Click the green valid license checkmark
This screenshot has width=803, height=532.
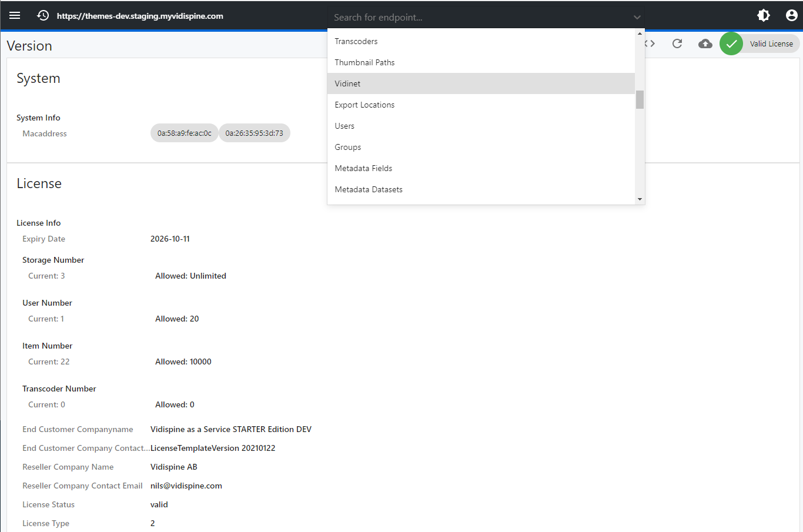pos(731,44)
